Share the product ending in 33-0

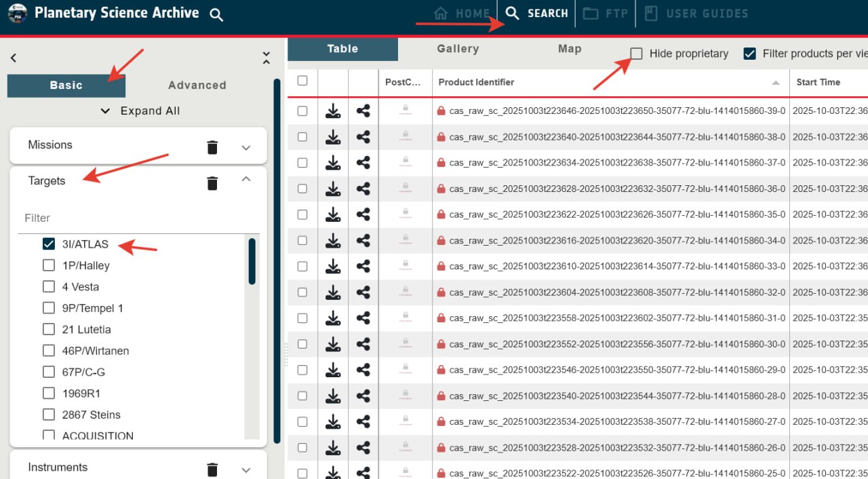(363, 266)
